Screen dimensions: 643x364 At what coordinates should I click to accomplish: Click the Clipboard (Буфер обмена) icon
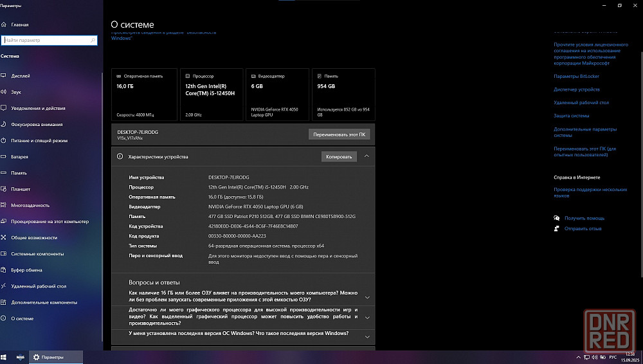pos(4,270)
